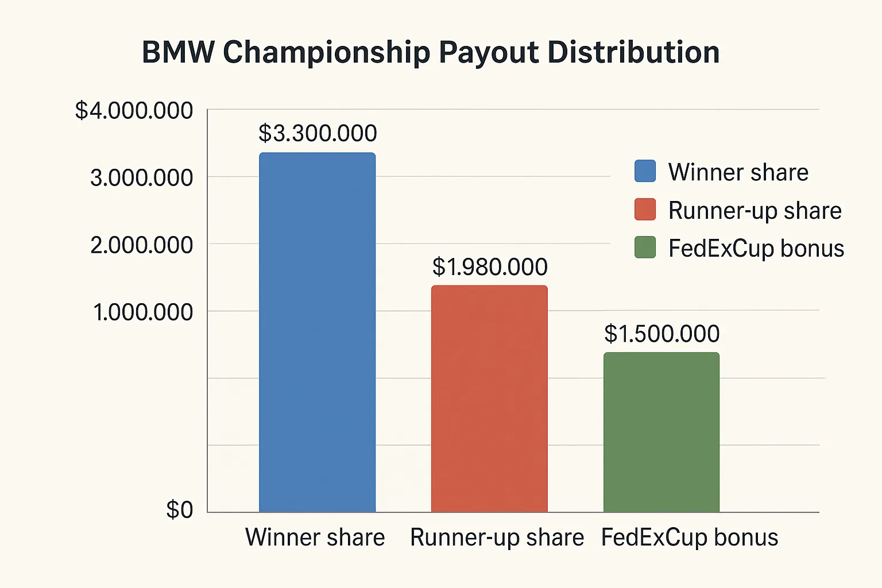Select the "Winner share" legend text
The image size is (882, 588).
click(x=738, y=172)
